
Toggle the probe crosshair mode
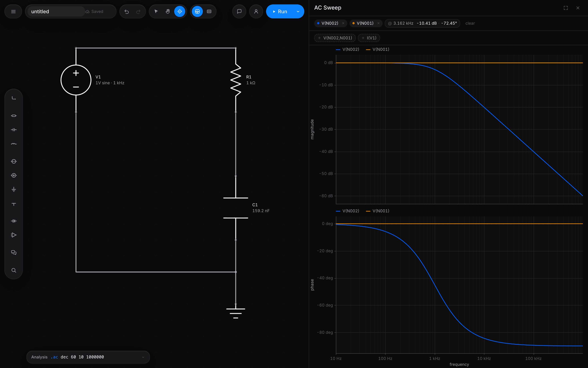click(180, 11)
